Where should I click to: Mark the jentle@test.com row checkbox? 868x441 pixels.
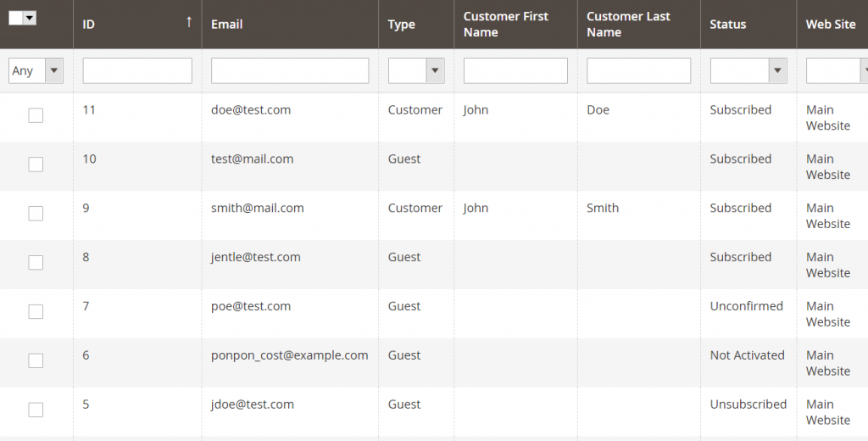tap(36, 263)
